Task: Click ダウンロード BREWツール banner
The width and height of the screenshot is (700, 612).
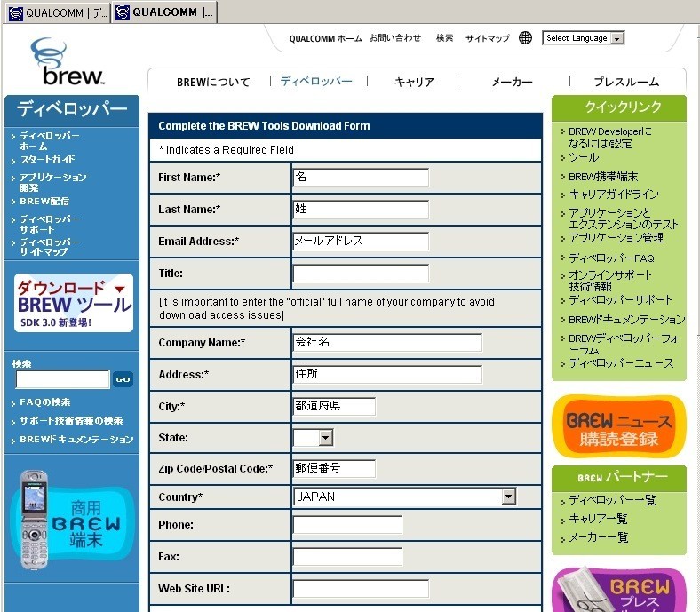Action: 74,303
